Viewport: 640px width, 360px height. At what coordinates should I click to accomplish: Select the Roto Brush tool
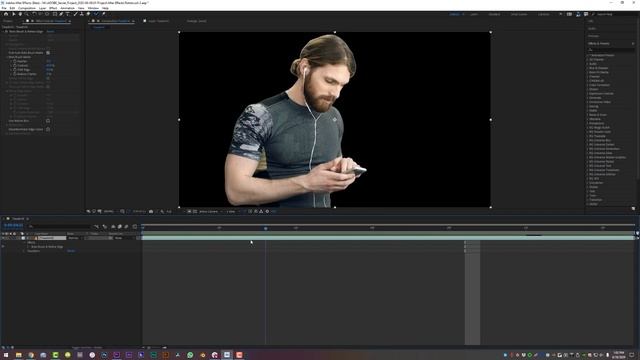point(96,14)
